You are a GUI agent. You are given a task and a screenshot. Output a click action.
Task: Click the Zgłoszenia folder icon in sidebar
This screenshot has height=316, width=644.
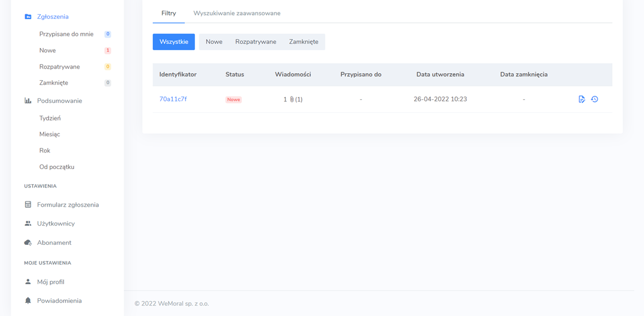click(x=28, y=17)
